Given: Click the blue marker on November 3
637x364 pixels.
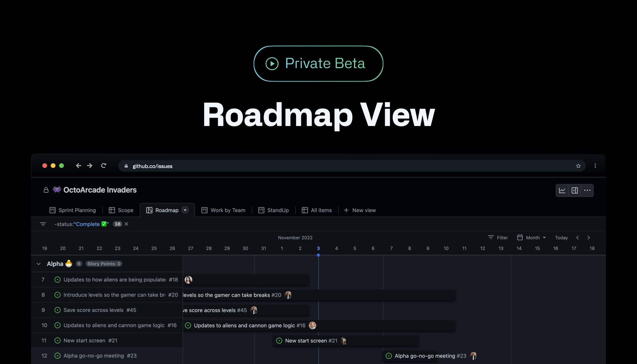Looking at the screenshot, I should click(318, 255).
